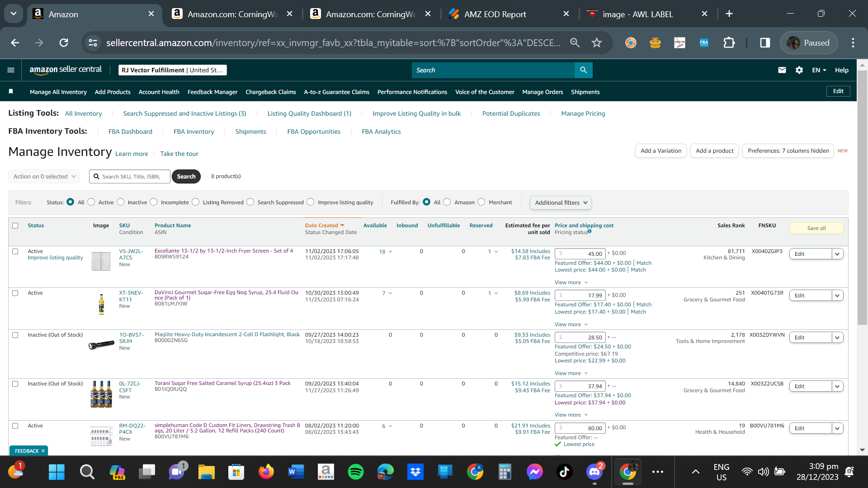Open File Explorer from the taskbar
This screenshot has height=488, width=868.
[x=206, y=472]
